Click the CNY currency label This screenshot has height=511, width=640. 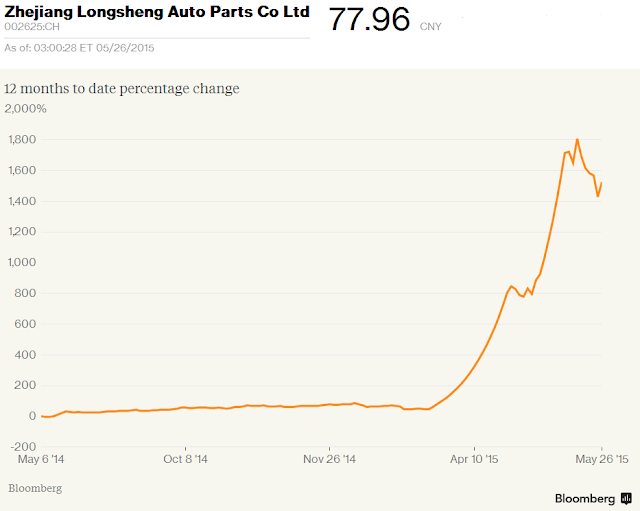pos(431,27)
